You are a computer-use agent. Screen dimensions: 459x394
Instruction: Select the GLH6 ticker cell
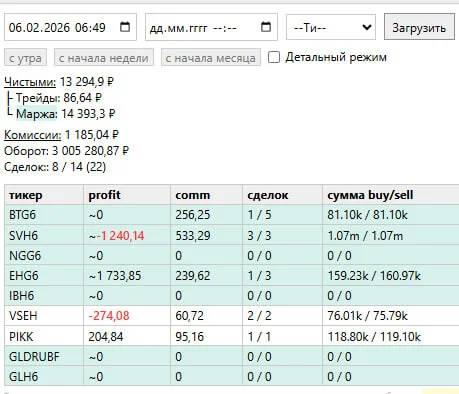(x=44, y=377)
